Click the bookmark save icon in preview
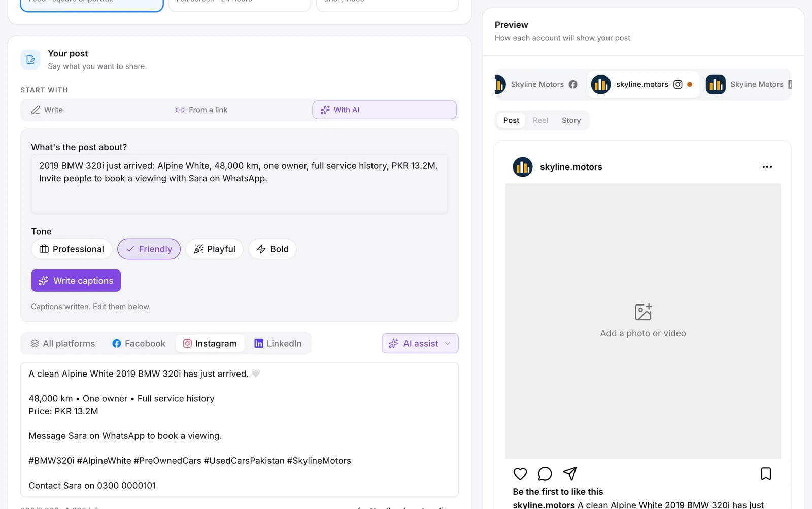Screen dimensions: 812x509 coord(766,473)
